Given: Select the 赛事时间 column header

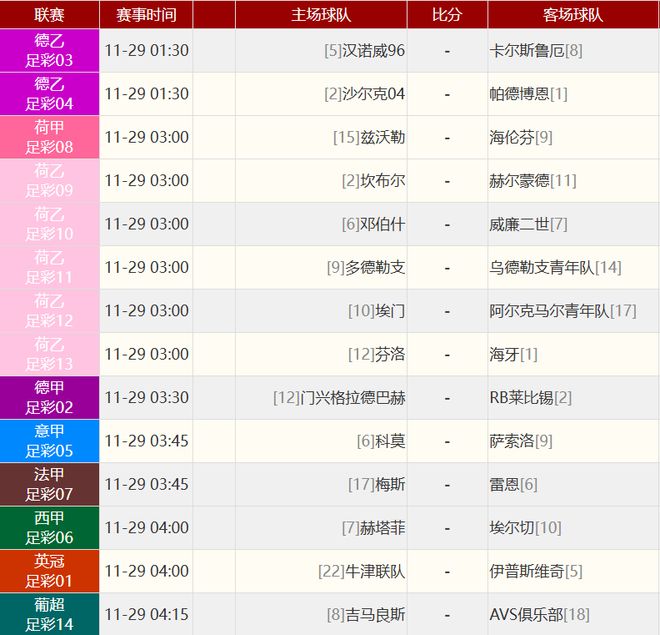Looking at the screenshot, I should pyautogui.click(x=146, y=14).
